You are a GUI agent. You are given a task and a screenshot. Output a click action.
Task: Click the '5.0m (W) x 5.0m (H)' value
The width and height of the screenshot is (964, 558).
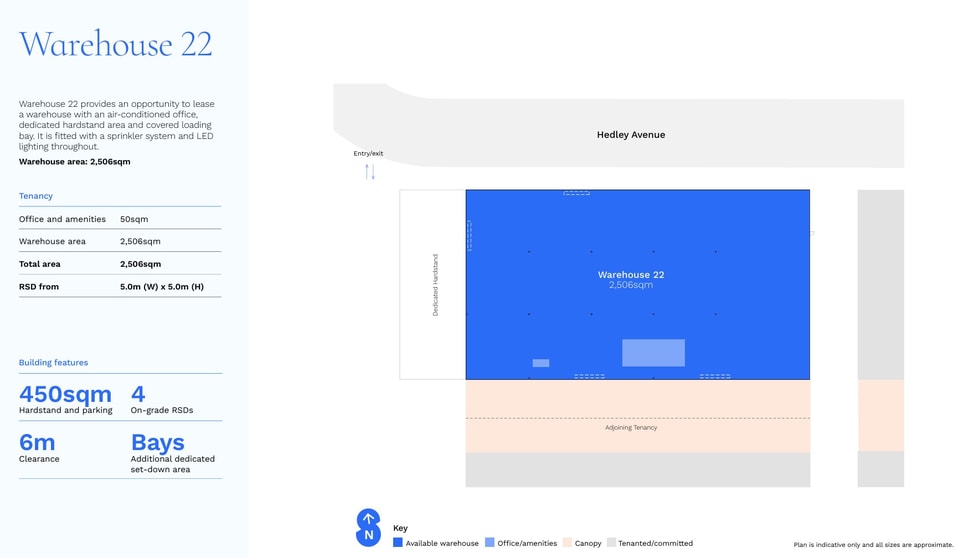point(162,286)
